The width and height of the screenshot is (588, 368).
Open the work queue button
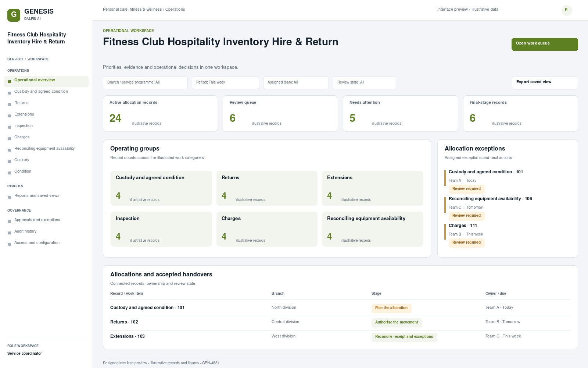coord(545,44)
